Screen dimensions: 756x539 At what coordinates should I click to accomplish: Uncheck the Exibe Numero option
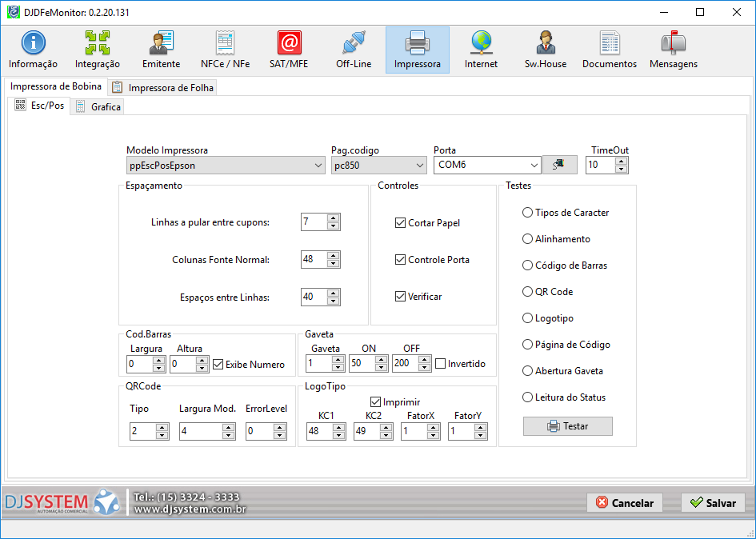click(x=218, y=365)
